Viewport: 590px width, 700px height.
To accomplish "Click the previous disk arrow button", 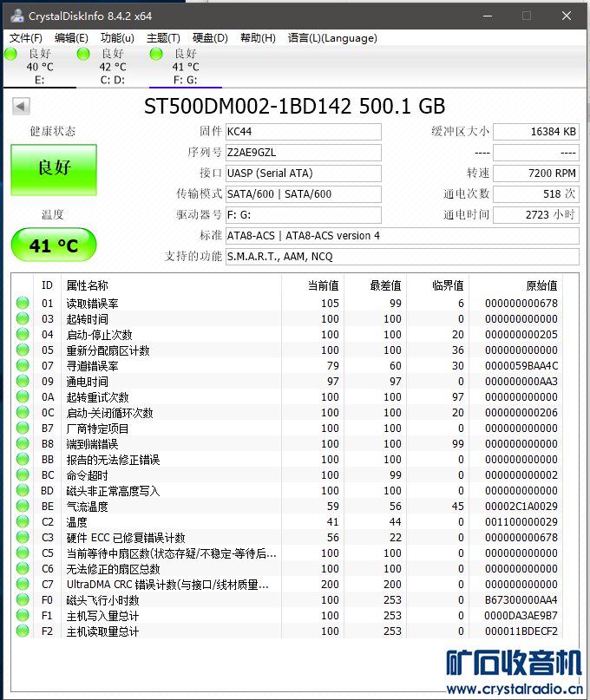I will (x=21, y=106).
